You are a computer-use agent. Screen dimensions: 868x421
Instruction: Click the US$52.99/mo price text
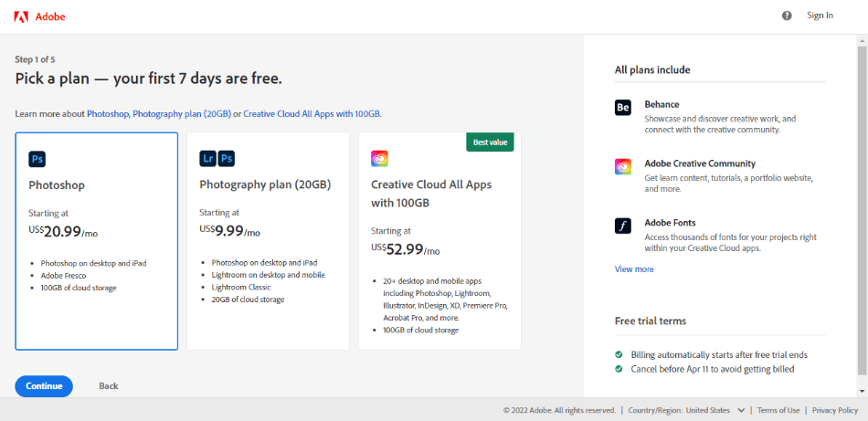coord(405,249)
